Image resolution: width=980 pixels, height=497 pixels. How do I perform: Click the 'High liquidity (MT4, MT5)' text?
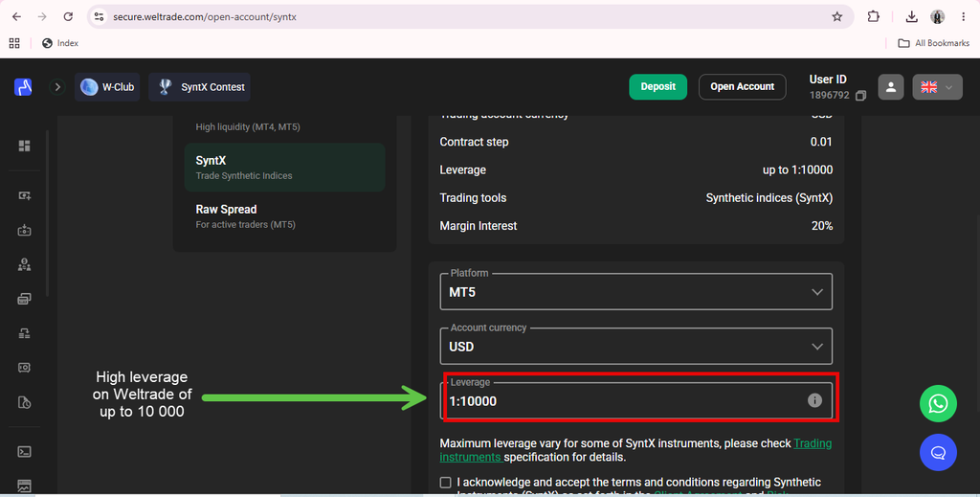(x=248, y=127)
